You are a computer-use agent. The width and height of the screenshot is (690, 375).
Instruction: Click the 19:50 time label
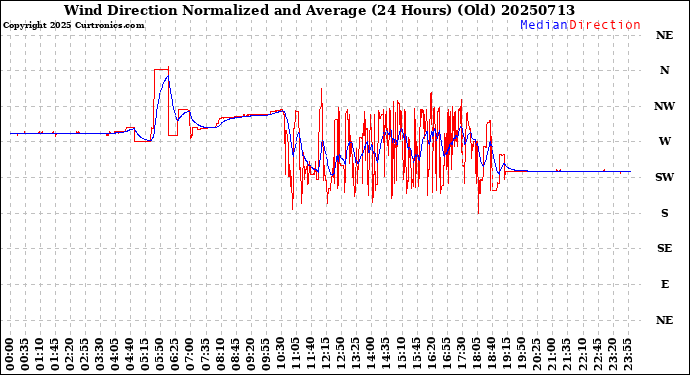point(521,354)
